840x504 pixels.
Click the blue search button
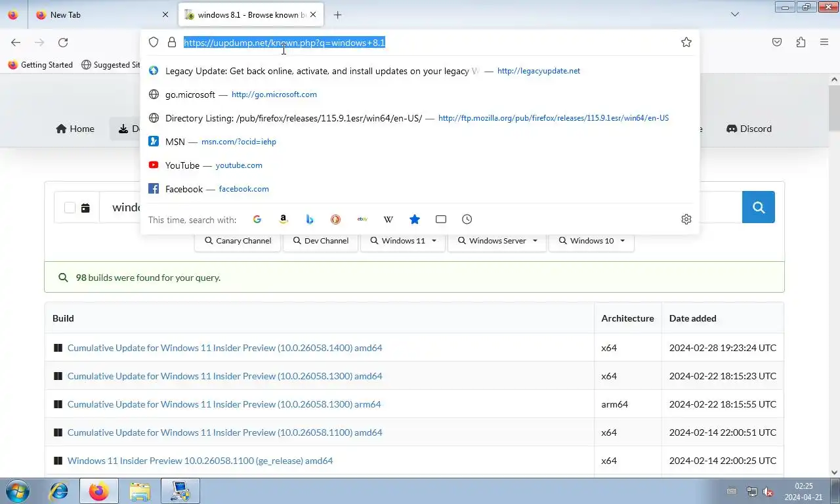point(759,207)
